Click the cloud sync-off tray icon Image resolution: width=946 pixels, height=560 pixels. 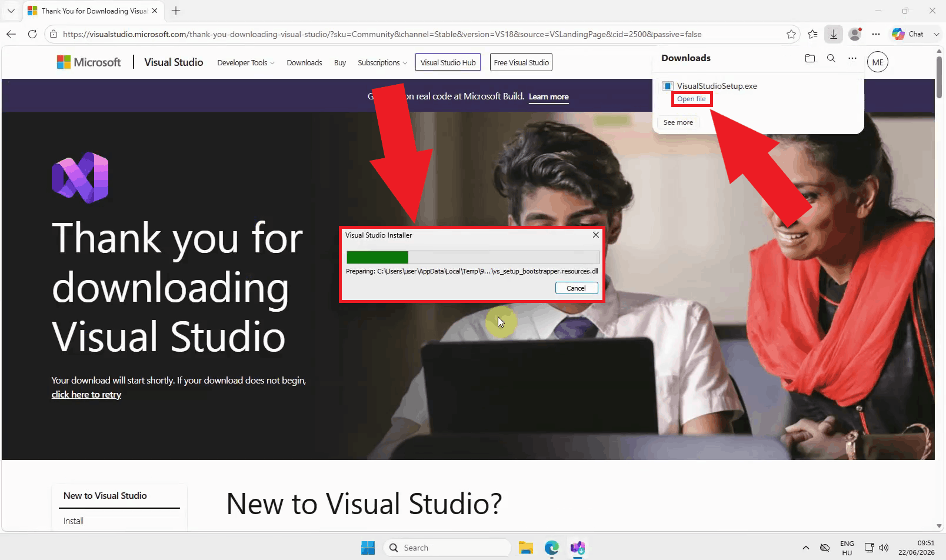pyautogui.click(x=825, y=548)
